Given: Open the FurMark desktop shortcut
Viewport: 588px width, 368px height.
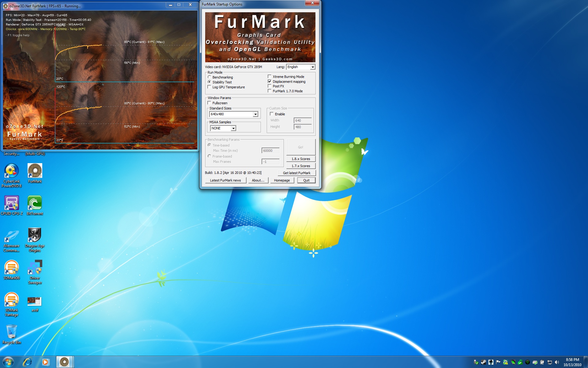Looking at the screenshot, I should tap(35, 173).
